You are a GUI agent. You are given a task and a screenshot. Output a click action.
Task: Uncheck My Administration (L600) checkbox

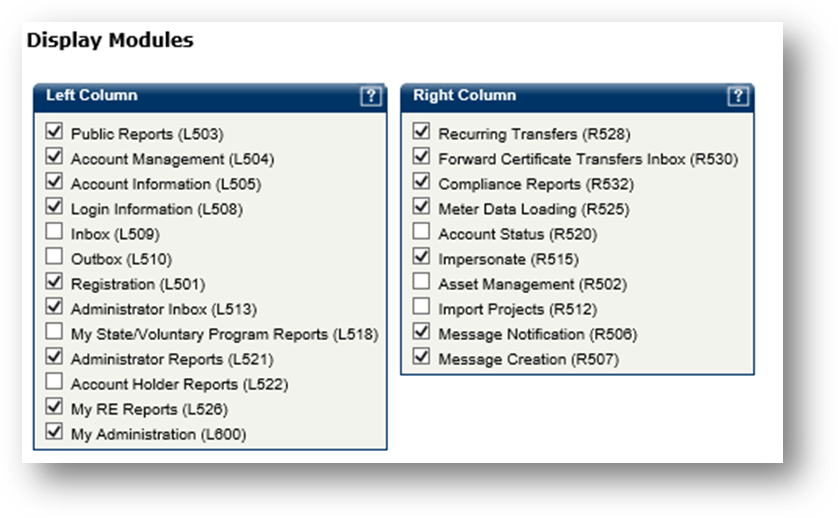[54, 433]
